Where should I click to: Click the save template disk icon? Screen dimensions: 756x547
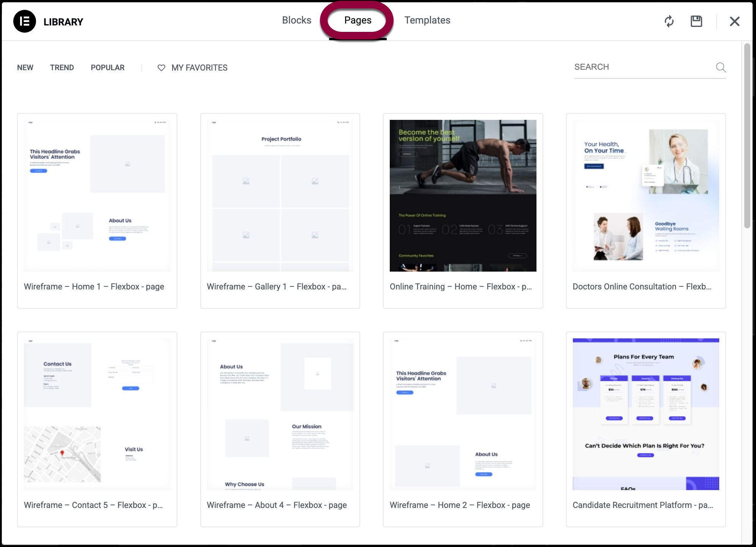tap(696, 21)
